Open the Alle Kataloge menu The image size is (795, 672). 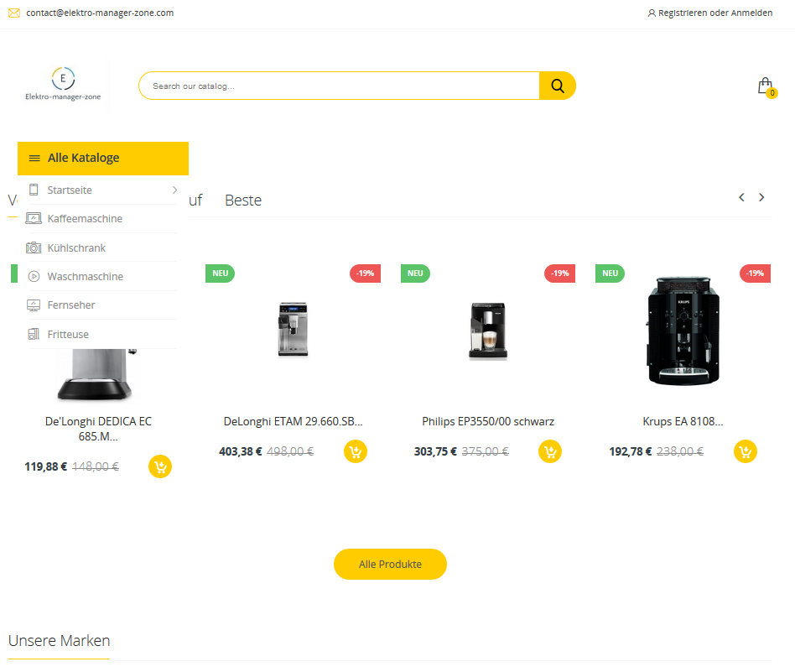pyautogui.click(x=103, y=159)
